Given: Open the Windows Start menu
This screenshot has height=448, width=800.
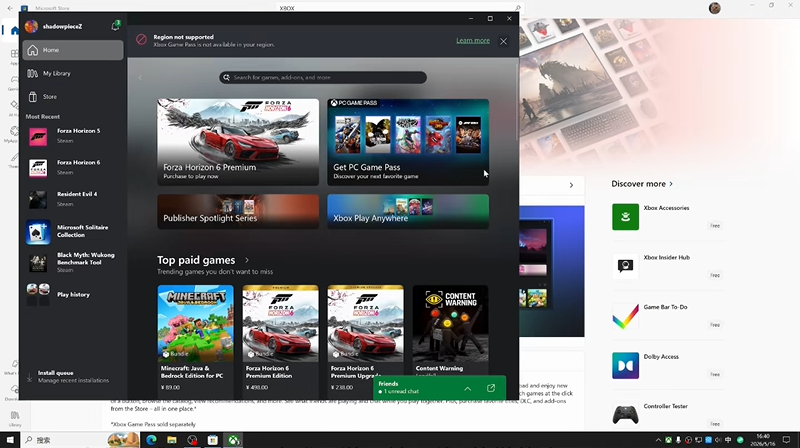Looking at the screenshot, I should coord(10,440).
